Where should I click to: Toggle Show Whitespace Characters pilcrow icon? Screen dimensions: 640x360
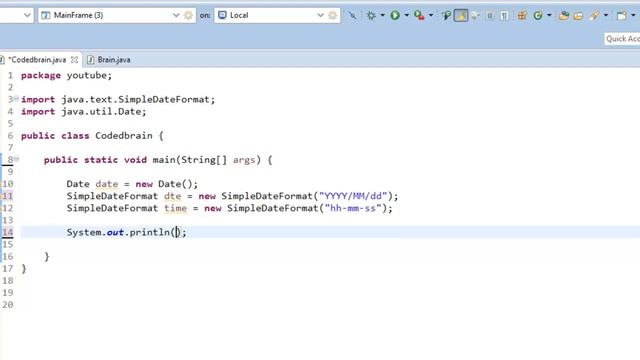[504, 16]
